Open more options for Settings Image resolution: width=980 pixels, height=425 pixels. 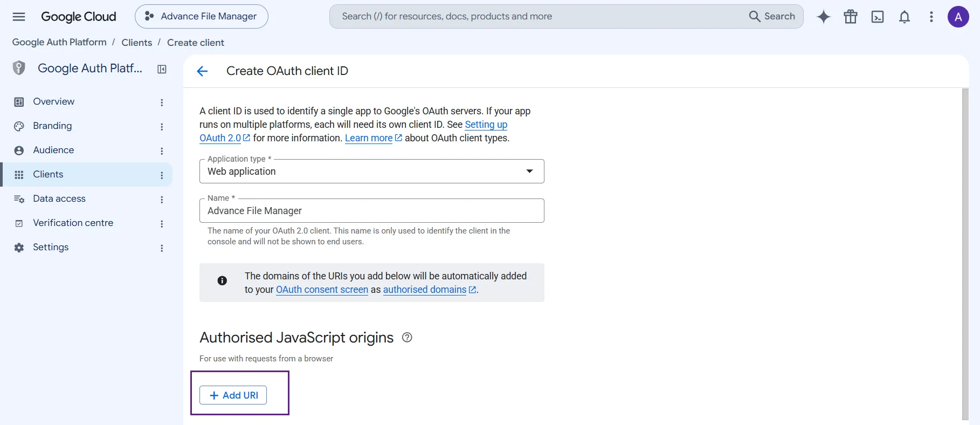coord(162,248)
